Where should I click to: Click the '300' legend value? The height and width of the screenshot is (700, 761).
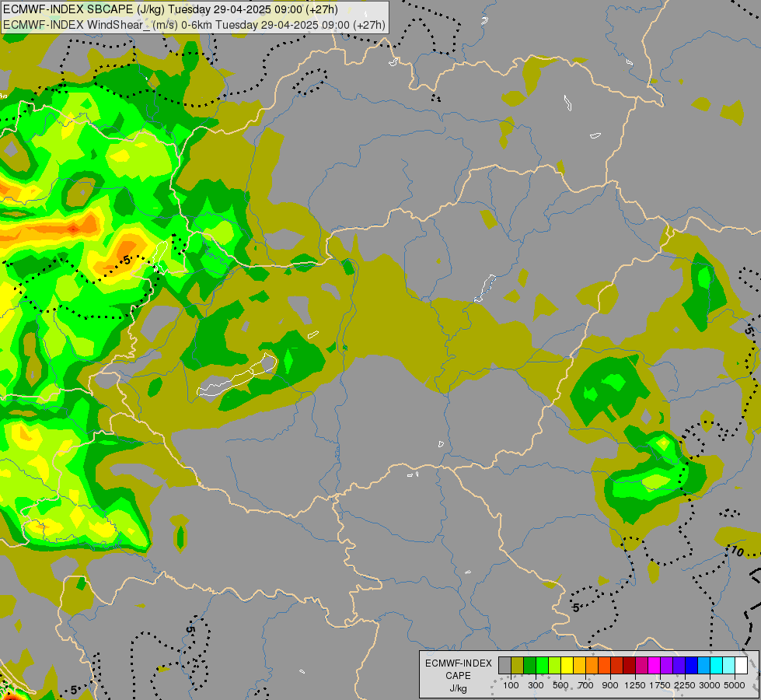(536, 685)
